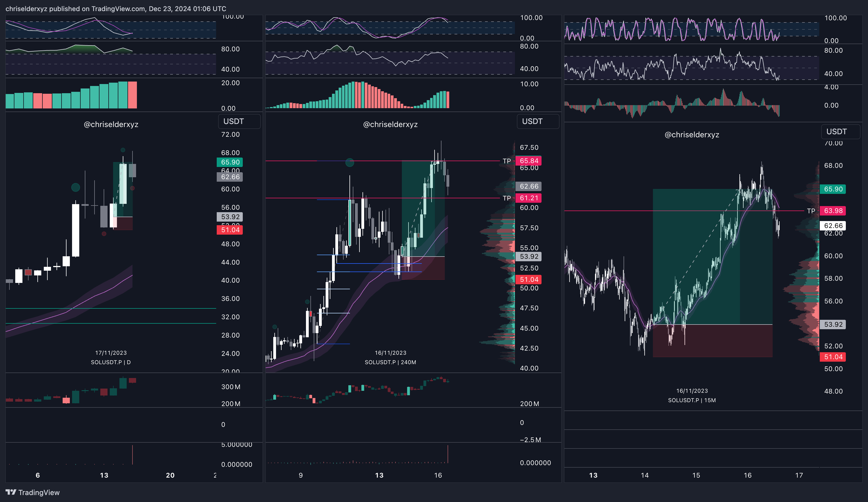Viewport: 868px width, 502px height.
Task: Open USDT currency selector on 240M chart
Action: (x=538, y=121)
